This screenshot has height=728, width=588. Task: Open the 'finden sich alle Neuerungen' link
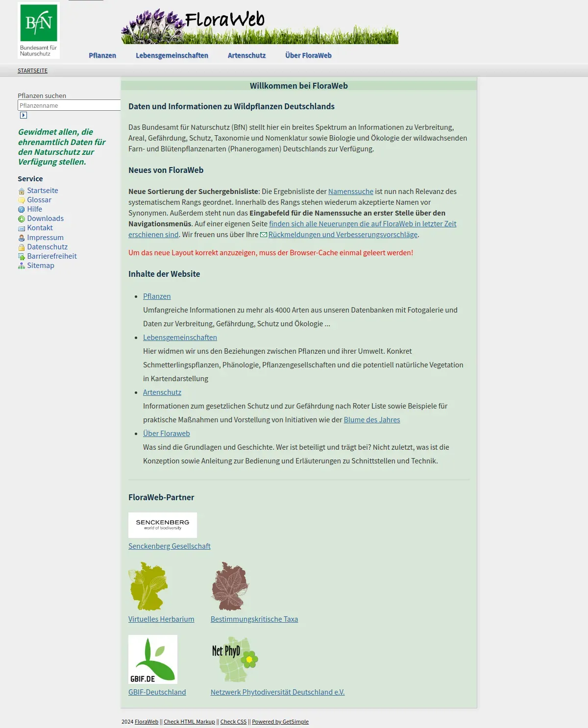pos(363,224)
